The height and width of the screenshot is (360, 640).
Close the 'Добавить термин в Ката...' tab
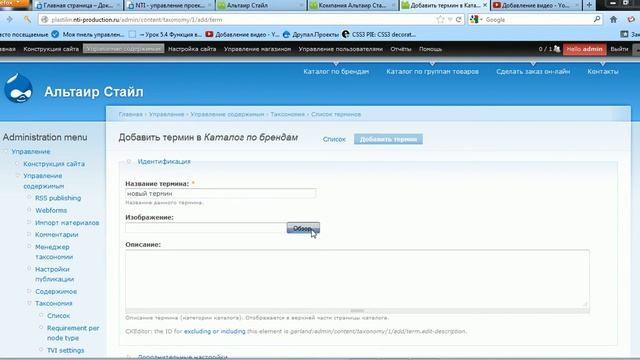tap(485, 5)
